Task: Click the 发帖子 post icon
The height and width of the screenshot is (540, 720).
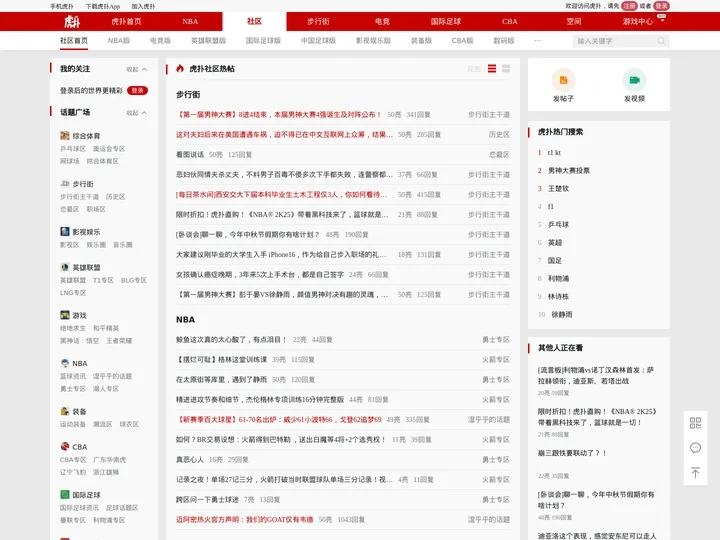Action: [563, 80]
